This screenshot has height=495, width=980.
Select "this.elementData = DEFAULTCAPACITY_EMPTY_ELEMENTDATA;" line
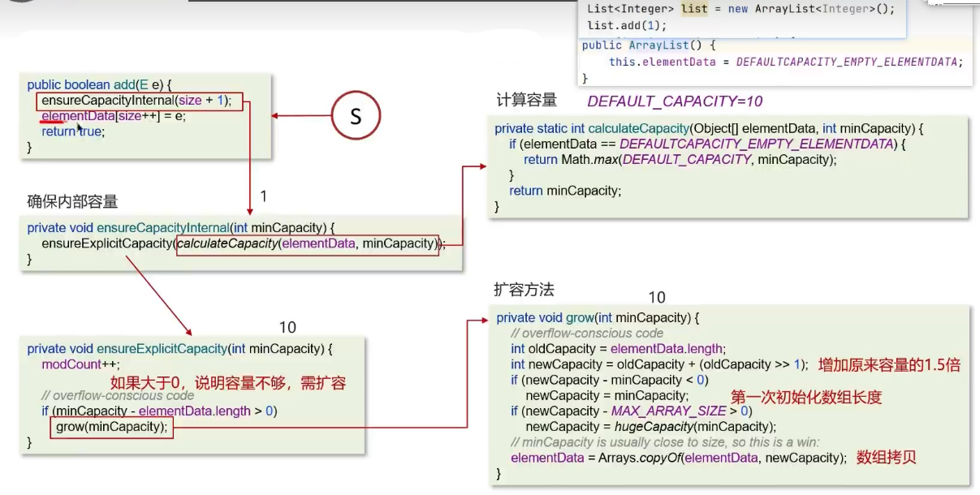tap(786, 62)
